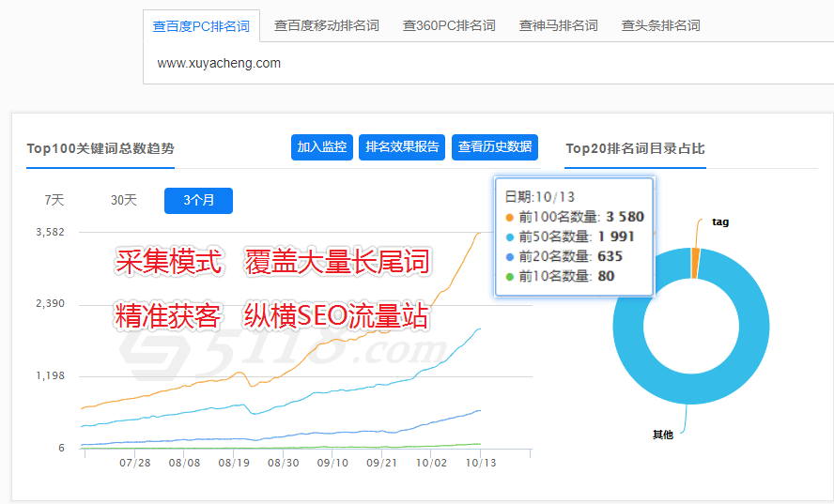Click the 加入监控 button
The width and height of the screenshot is (834, 504).
322,147
